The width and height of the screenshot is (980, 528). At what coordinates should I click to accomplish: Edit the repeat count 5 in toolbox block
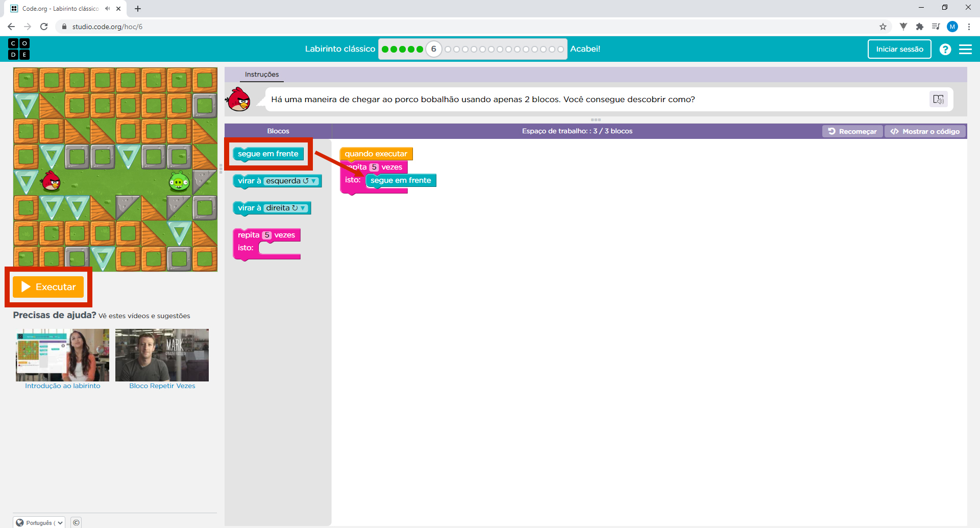pyautogui.click(x=267, y=235)
